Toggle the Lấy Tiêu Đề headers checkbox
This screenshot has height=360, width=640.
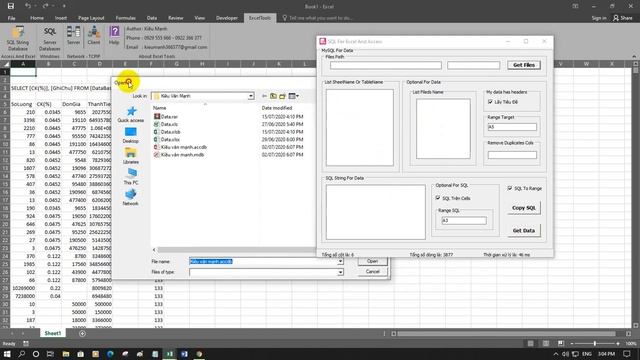490,102
